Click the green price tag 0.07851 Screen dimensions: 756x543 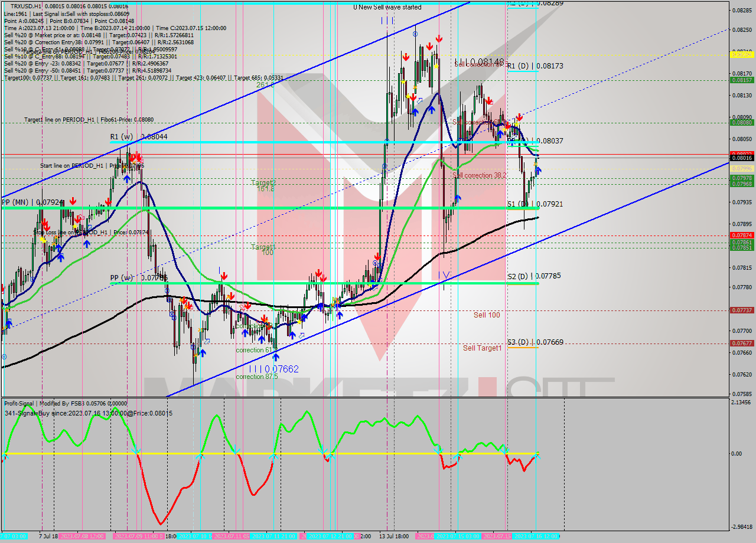click(x=742, y=247)
